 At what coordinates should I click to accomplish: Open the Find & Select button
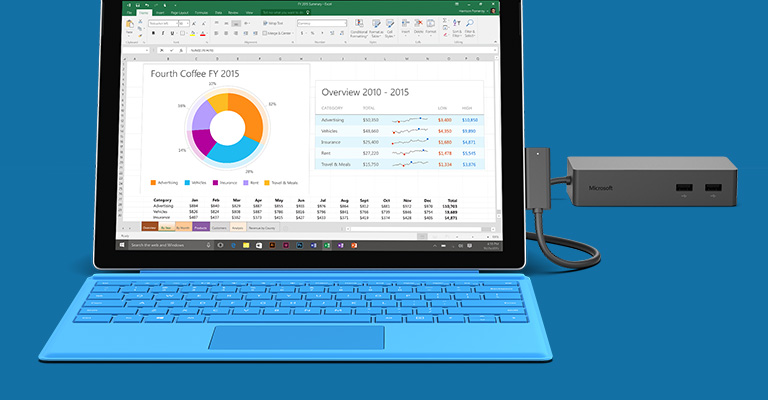[x=470, y=28]
